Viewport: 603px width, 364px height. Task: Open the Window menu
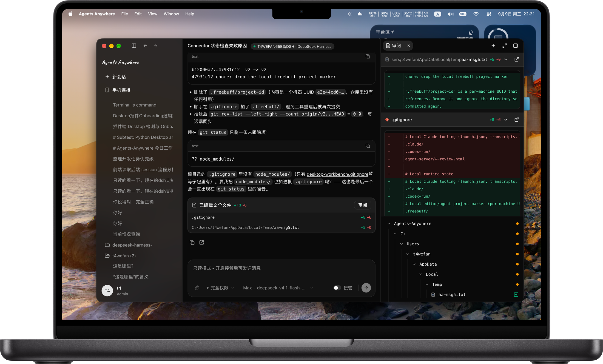pos(171,14)
